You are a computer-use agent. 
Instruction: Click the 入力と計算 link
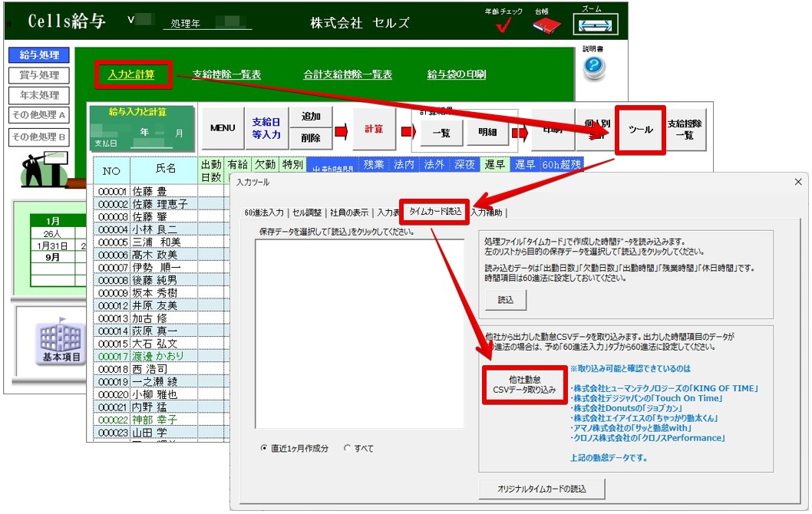click(131, 74)
